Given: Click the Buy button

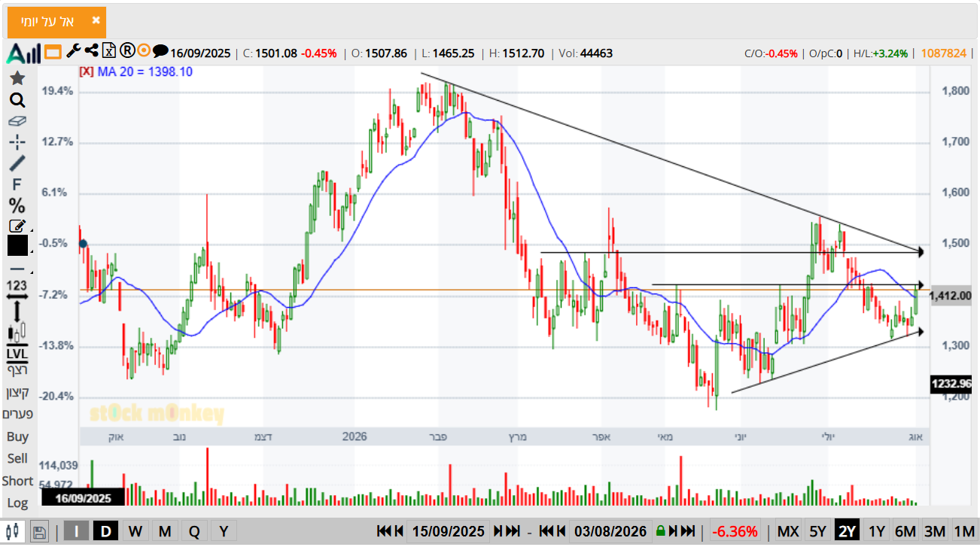Looking at the screenshot, I should [17, 436].
